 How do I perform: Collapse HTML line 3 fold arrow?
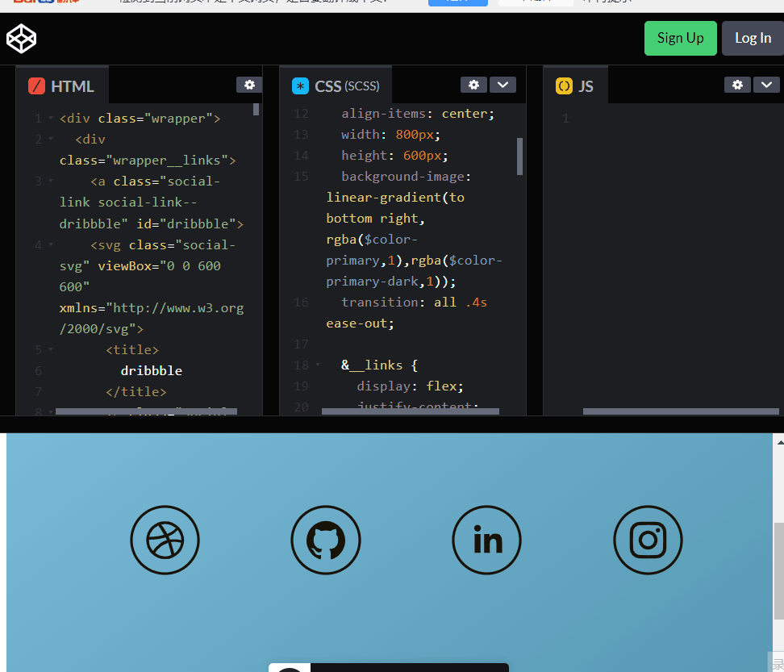click(51, 181)
